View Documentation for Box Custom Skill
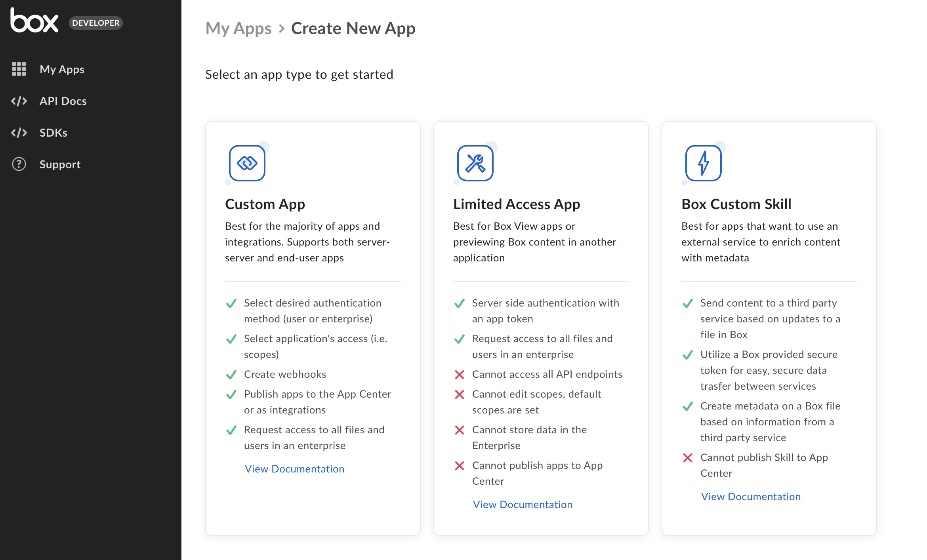 point(750,496)
